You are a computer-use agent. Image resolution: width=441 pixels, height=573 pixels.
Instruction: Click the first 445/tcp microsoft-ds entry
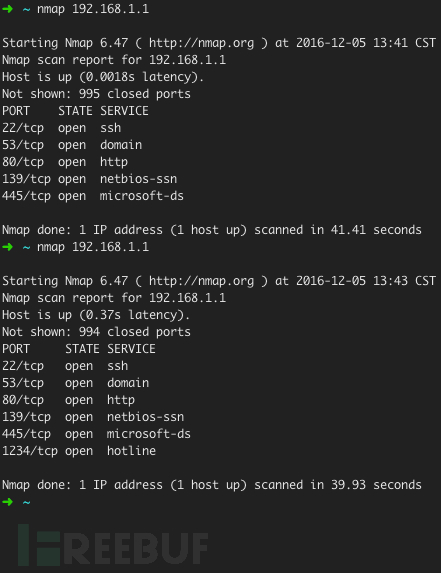[93, 196]
